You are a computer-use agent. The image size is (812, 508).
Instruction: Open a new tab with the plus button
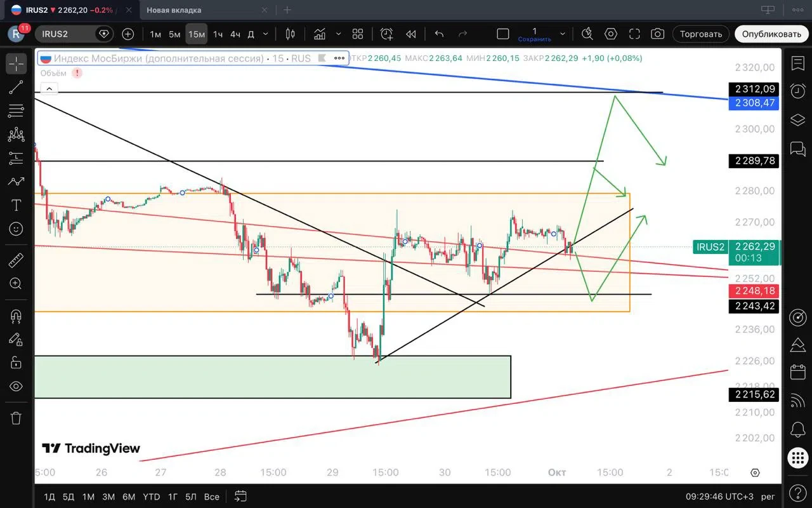287,10
